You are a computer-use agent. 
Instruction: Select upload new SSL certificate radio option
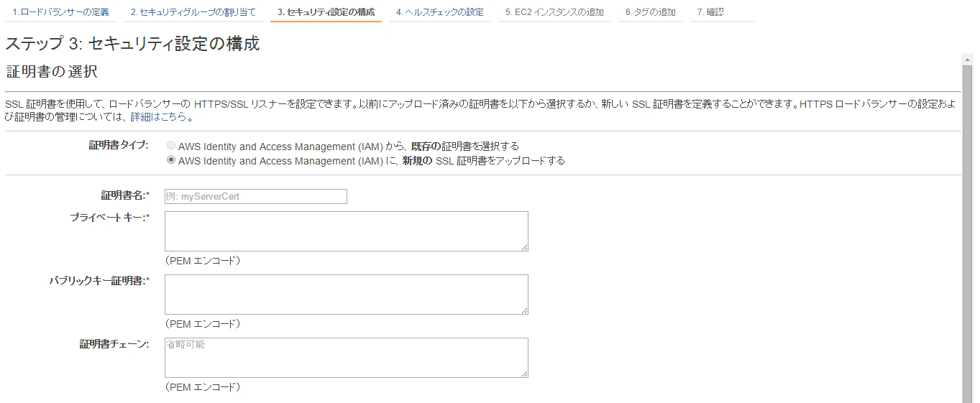tap(171, 160)
